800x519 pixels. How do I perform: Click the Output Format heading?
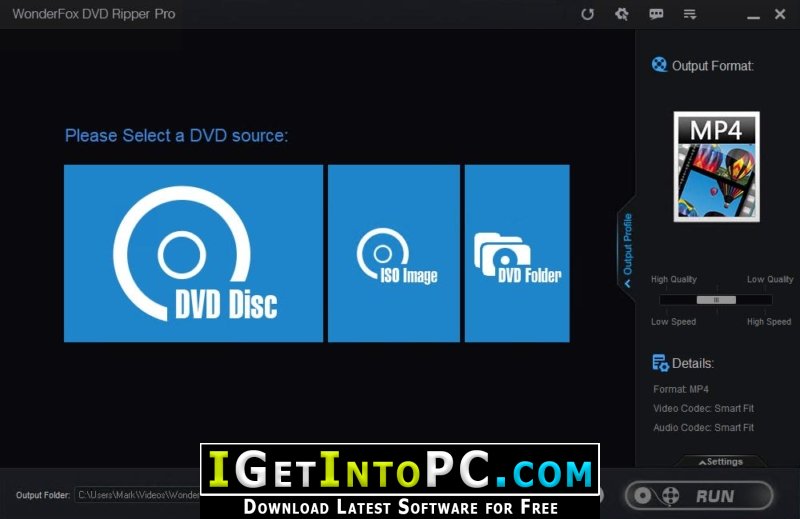pyautogui.click(x=713, y=66)
